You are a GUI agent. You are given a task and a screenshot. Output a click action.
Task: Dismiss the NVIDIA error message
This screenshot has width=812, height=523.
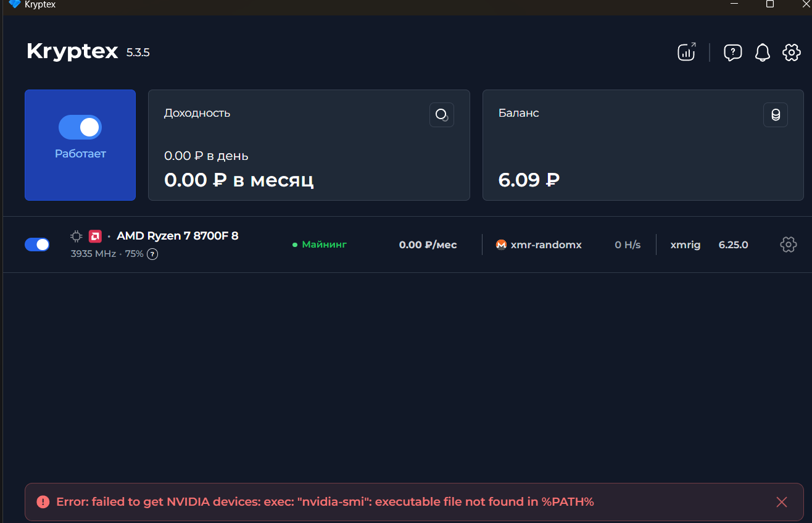pos(781,502)
